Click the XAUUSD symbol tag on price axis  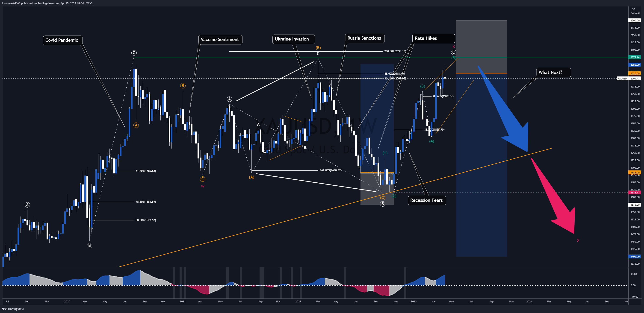[622, 79]
